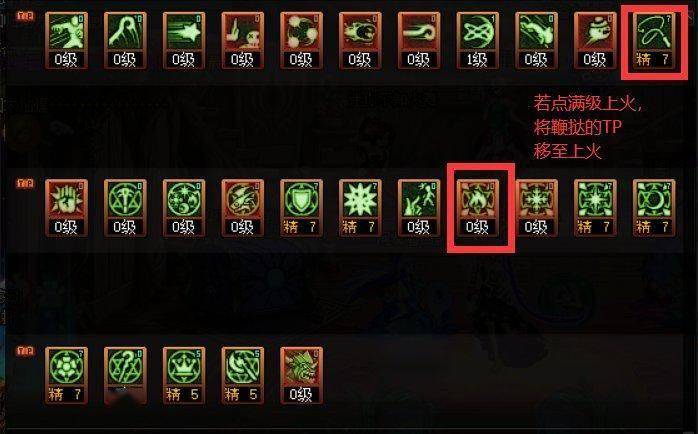
Task: Click the crown circle skill at mastery 5
Action: click(184, 375)
